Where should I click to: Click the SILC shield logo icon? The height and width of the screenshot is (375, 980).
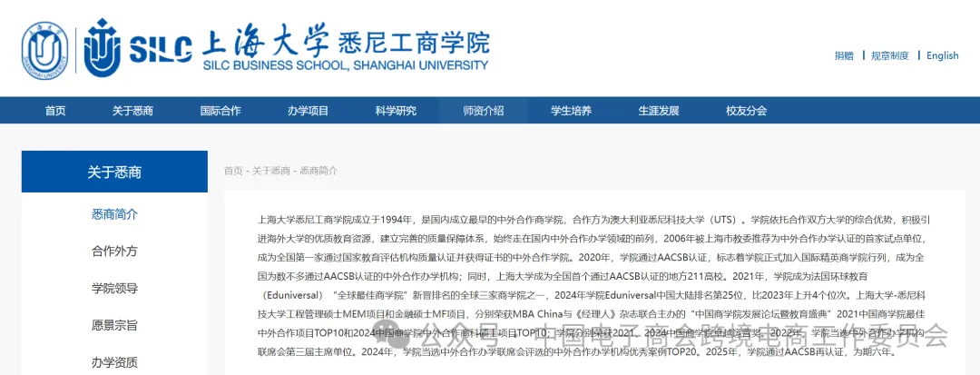pyautogui.click(x=102, y=47)
